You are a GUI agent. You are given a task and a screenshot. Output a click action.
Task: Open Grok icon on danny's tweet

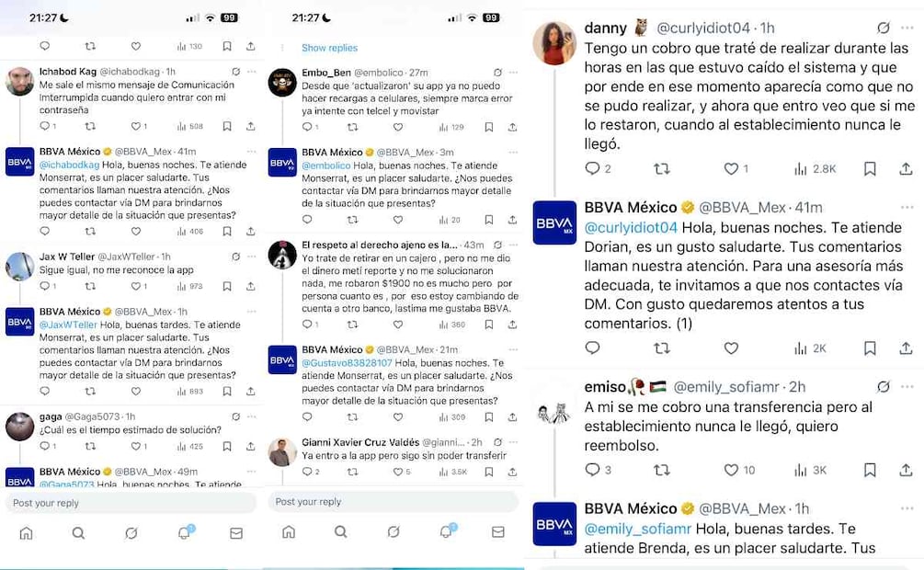tap(883, 28)
